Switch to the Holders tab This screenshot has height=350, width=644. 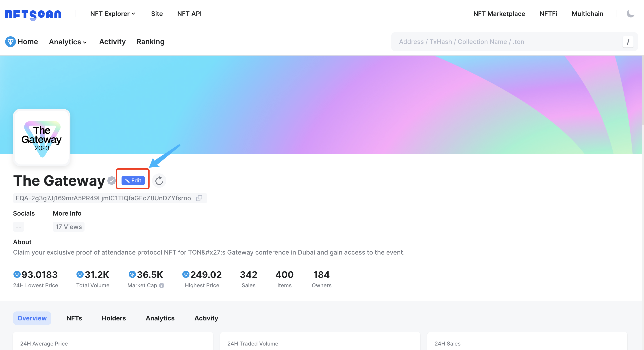click(114, 318)
